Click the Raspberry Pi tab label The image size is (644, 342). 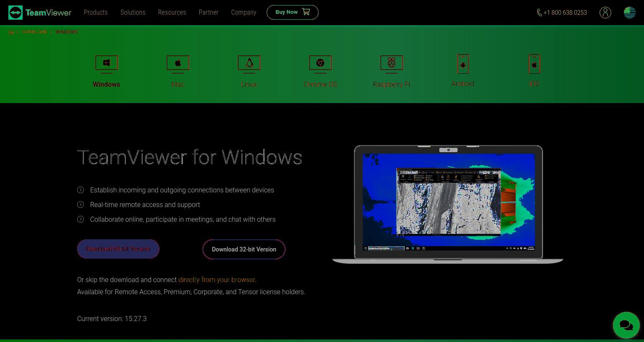392,84
